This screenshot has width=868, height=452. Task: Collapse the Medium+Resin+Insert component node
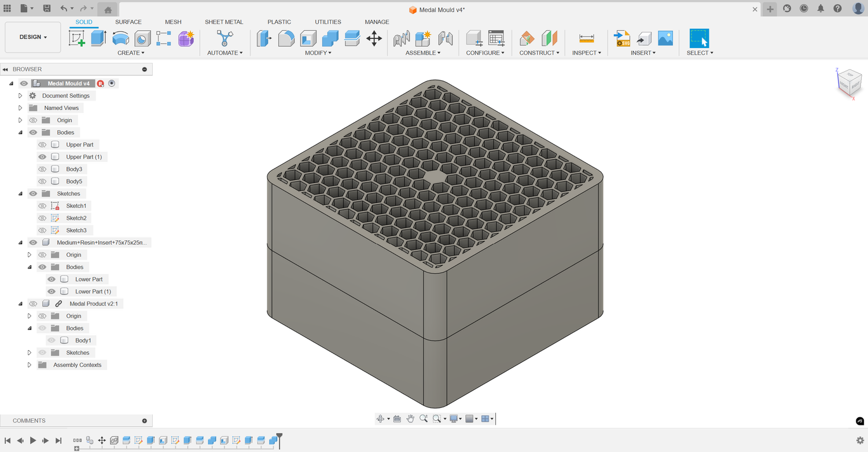20,242
